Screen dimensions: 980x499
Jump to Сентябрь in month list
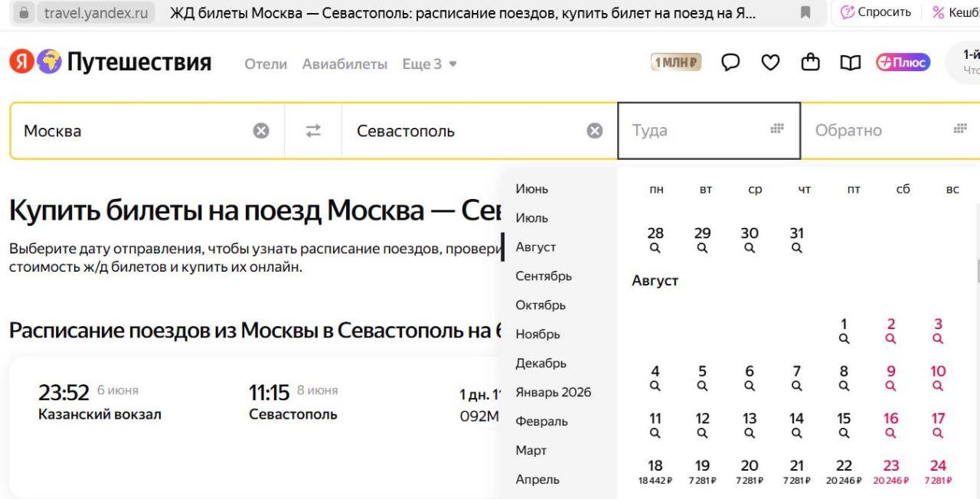pyautogui.click(x=544, y=276)
